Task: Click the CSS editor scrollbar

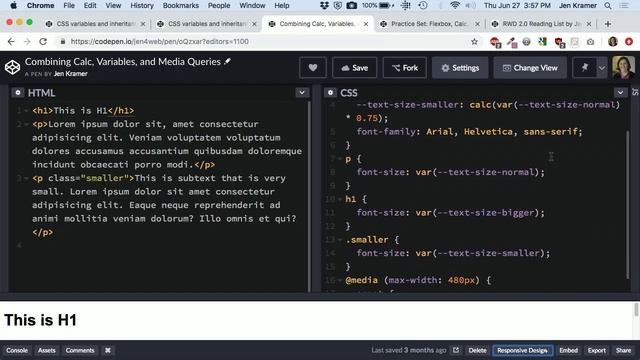Action: pyautogui.click(x=627, y=204)
